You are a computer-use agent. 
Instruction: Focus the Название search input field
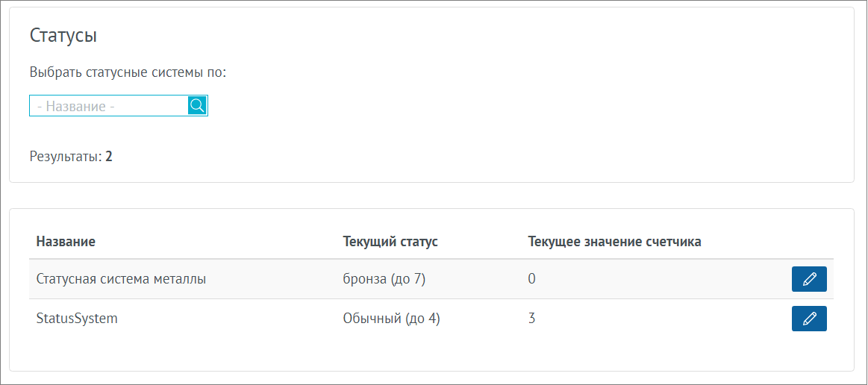click(108, 106)
